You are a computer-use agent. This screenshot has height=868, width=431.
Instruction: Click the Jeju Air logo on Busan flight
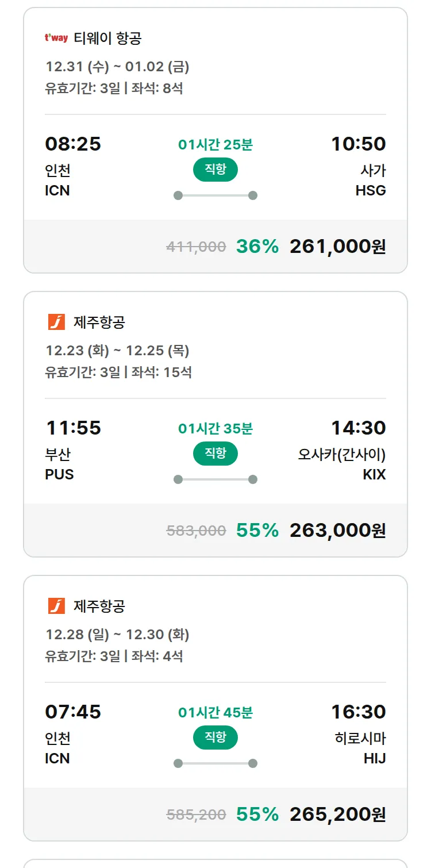pos(56,322)
